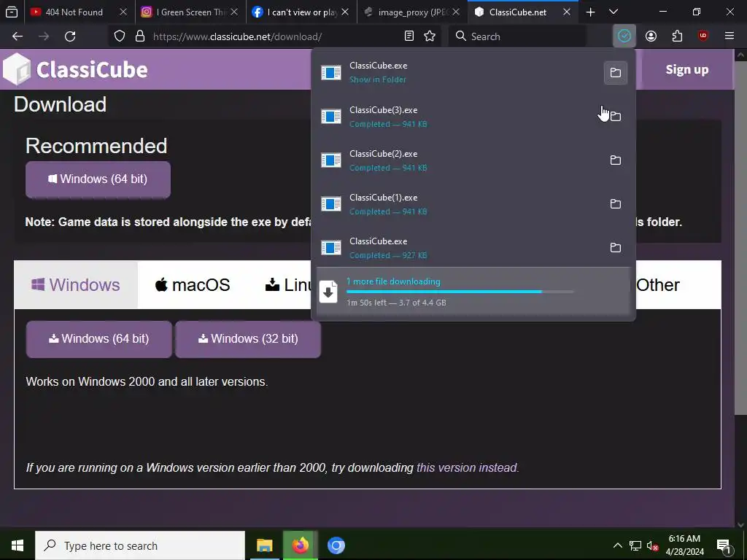Follow the 'this version instead' link
This screenshot has height=560, width=747.
[468, 467]
